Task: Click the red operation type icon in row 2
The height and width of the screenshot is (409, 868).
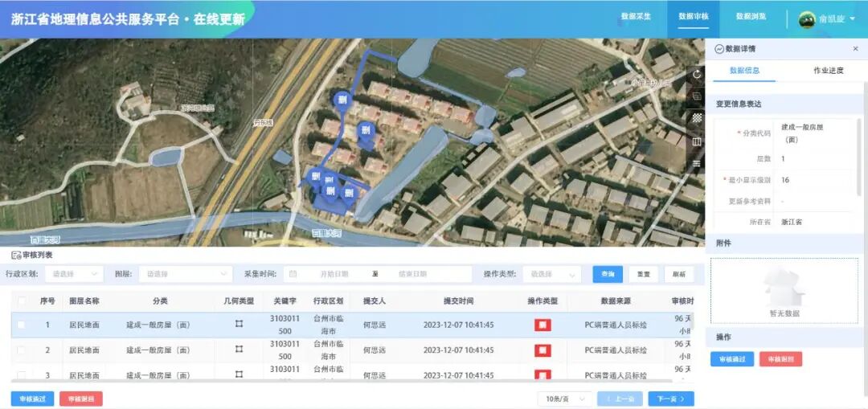Action: tap(542, 350)
